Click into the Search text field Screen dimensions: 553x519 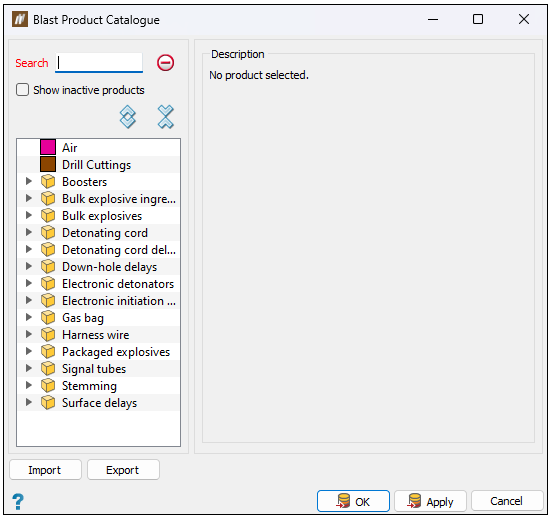click(99, 63)
